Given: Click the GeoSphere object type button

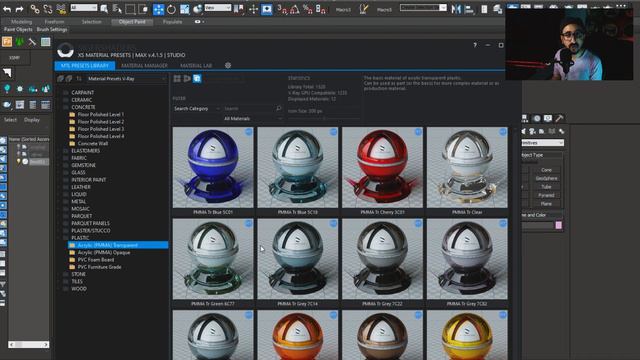Looking at the screenshot, I should [546, 178].
